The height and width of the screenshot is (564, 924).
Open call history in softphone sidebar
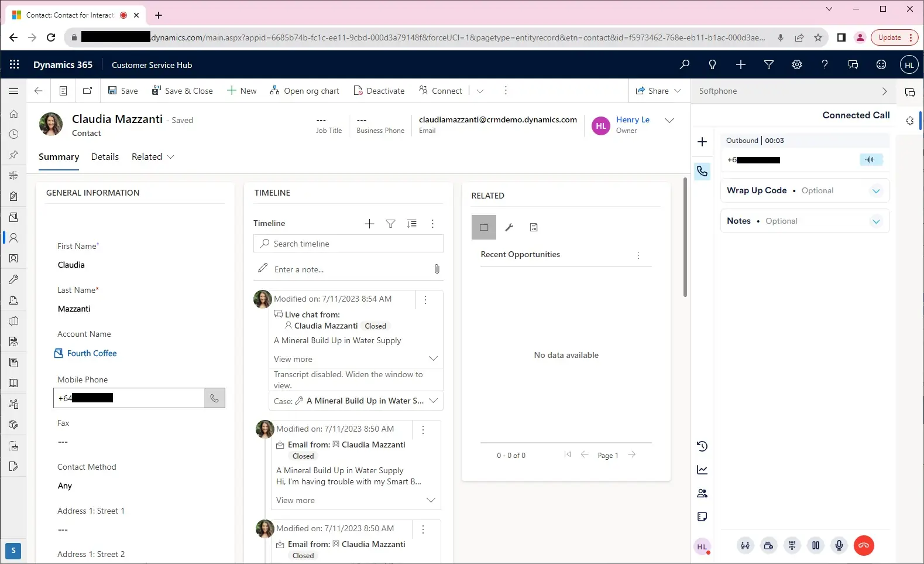coord(702,446)
